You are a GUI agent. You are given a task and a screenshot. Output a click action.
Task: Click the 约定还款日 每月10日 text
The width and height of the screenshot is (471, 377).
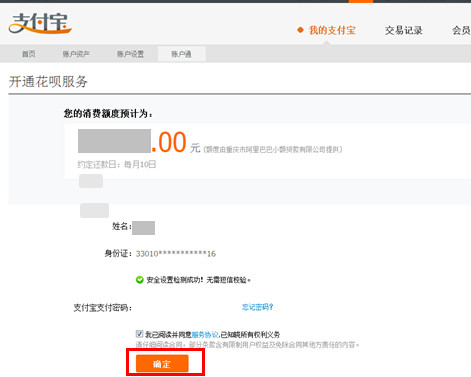click(117, 164)
